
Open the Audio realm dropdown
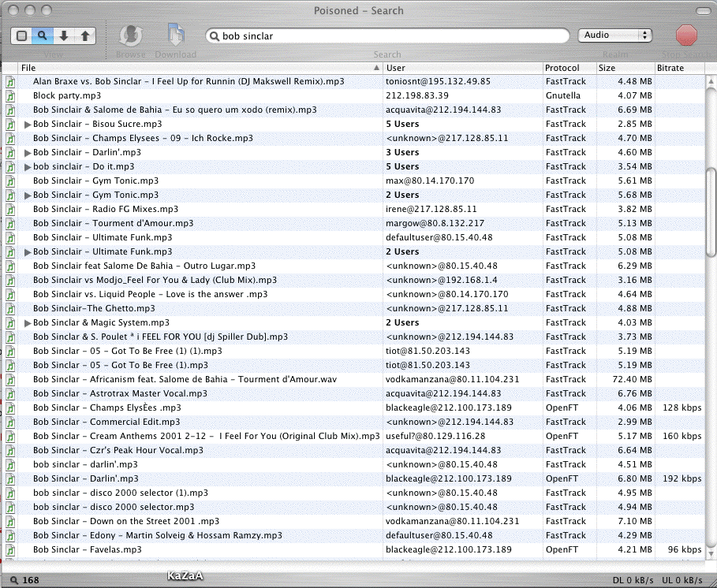point(614,35)
